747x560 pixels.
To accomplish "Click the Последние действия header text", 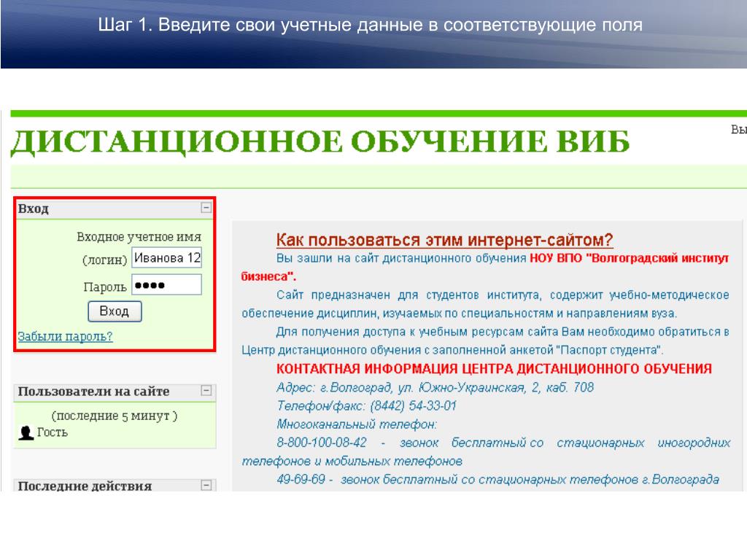I will [x=85, y=486].
